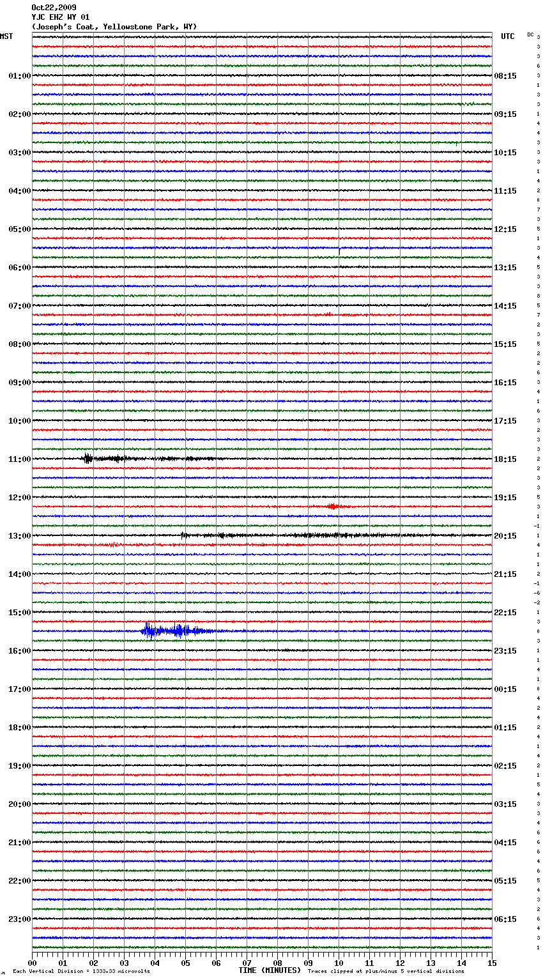
Task: Click the 02:00 MST time label
Action: coord(20,114)
